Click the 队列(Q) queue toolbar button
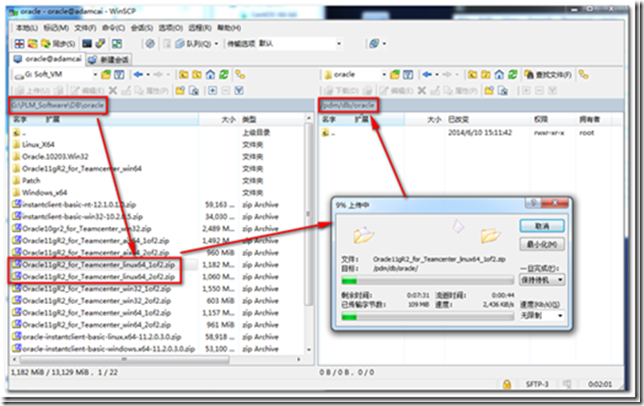The width and height of the screenshot is (644, 406). [x=193, y=44]
